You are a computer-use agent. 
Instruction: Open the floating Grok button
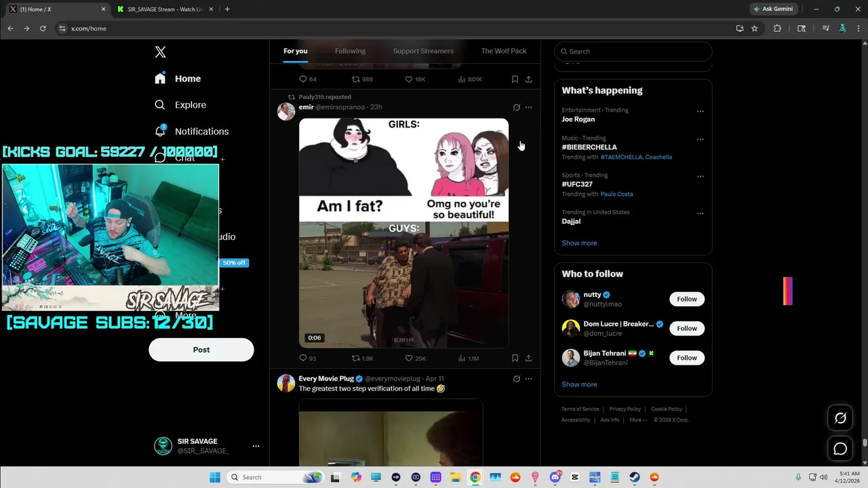[x=840, y=418]
